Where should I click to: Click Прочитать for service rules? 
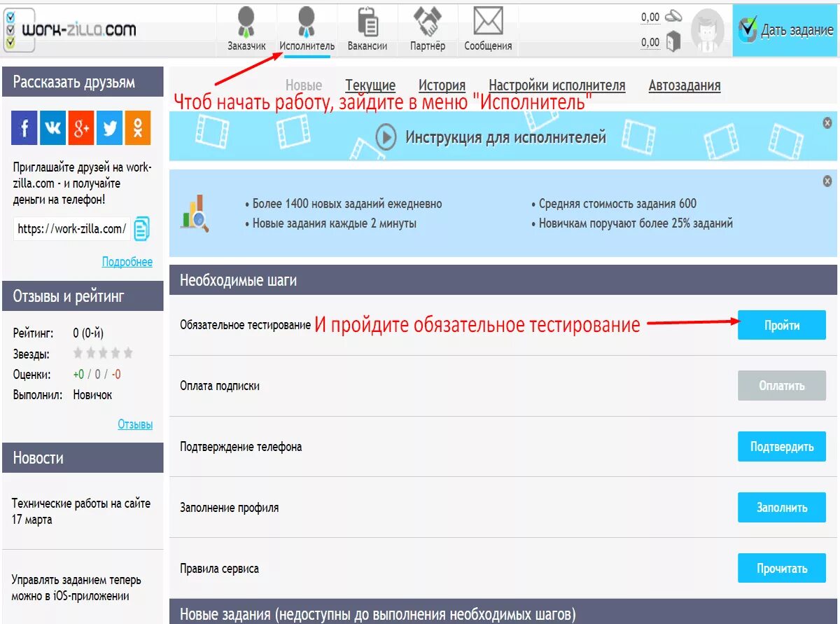pyautogui.click(x=782, y=568)
